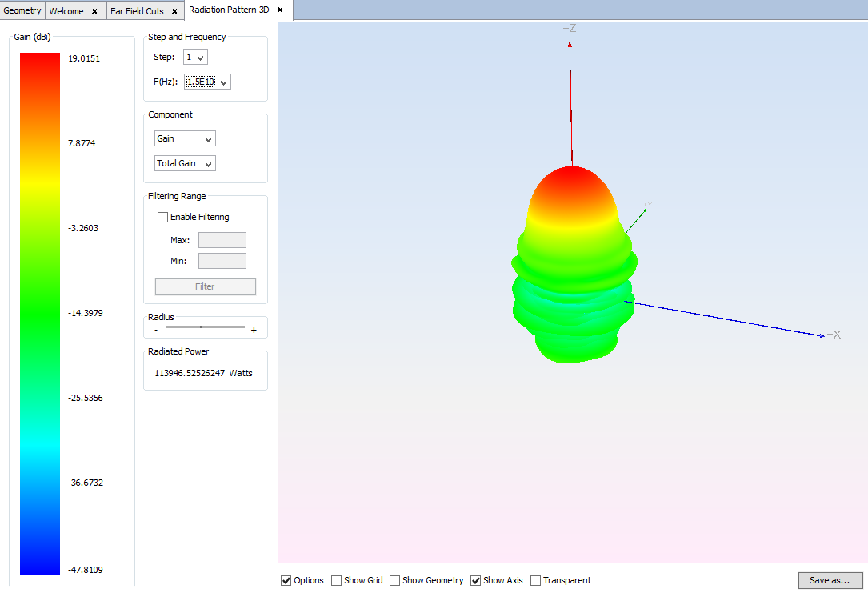This screenshot has height=597, width=868.
Task: Enable the Transparent checkbox
Action: [x=536, y=581]
